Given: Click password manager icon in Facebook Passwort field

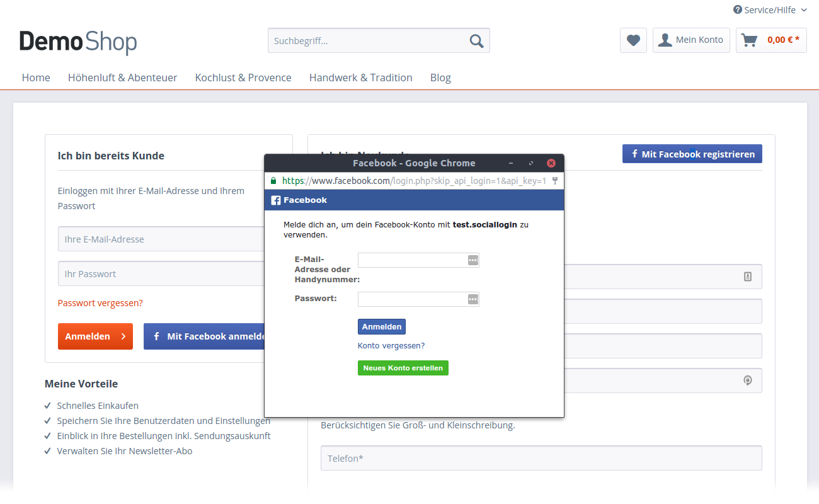Looking at the screenshot, I should [x=473, y=299].
